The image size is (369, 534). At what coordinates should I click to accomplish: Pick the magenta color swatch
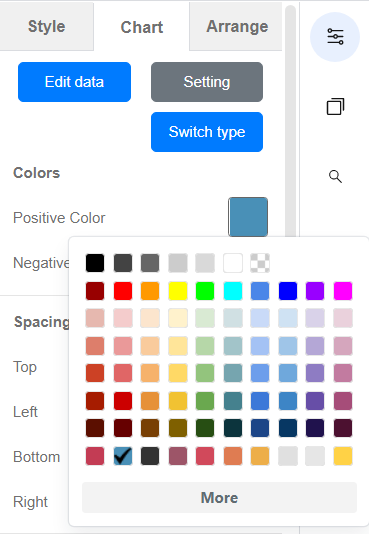(x=343, y=291)
